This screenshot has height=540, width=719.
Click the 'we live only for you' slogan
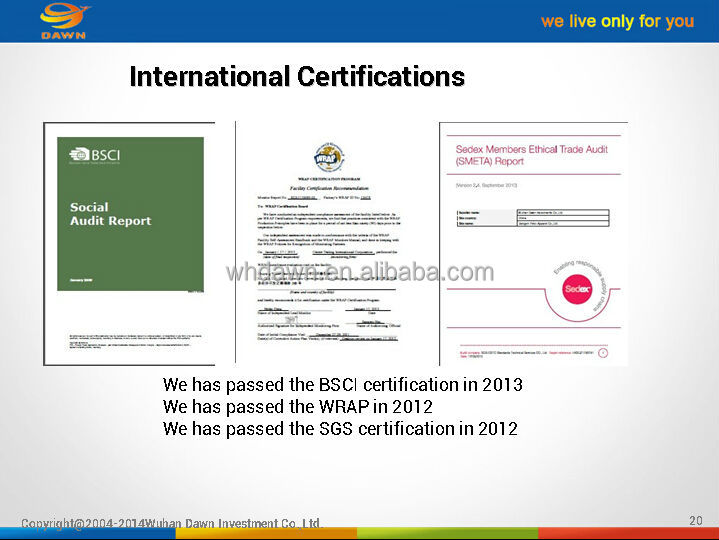617,22
